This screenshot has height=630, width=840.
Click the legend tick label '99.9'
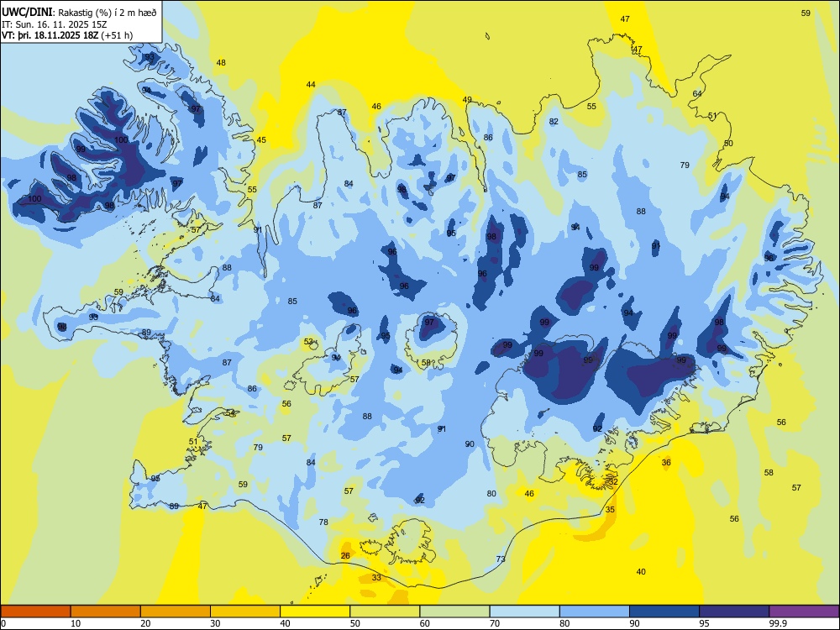(778, 623)
